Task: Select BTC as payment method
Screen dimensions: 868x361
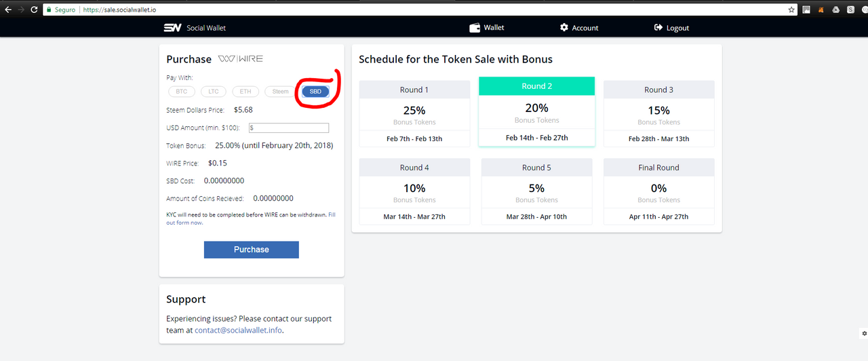Action: pyautogui.click(x=182, y=92)
